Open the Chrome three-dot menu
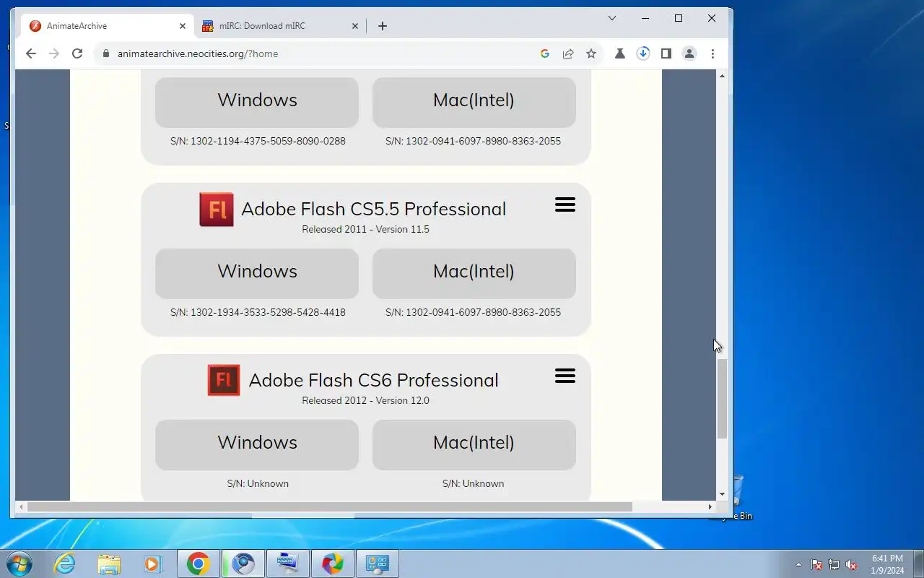The width and height of the screenshot is (924, 578). (x=712, y=53)
